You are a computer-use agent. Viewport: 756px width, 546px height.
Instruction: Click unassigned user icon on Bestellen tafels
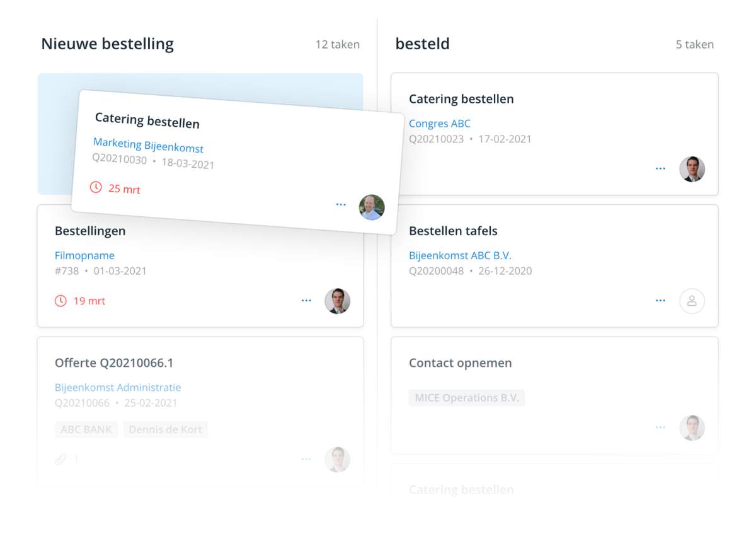tap(692, 301)
